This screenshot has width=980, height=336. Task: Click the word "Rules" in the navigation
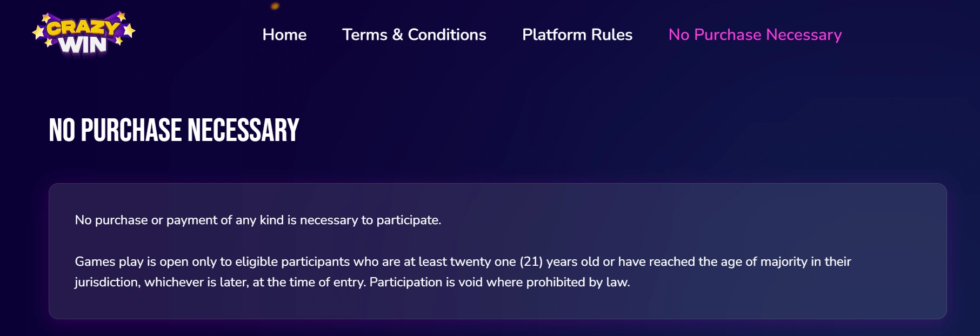point(611,35)
